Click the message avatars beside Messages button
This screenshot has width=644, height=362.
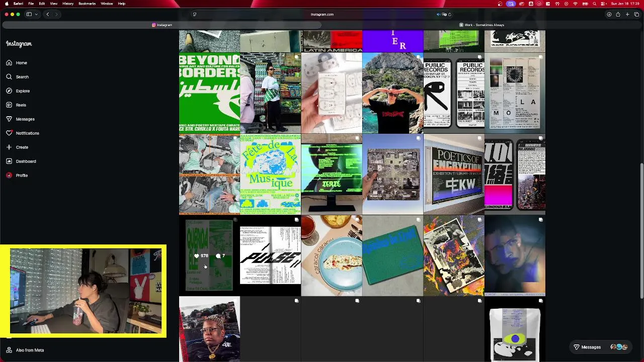[619, 347]
